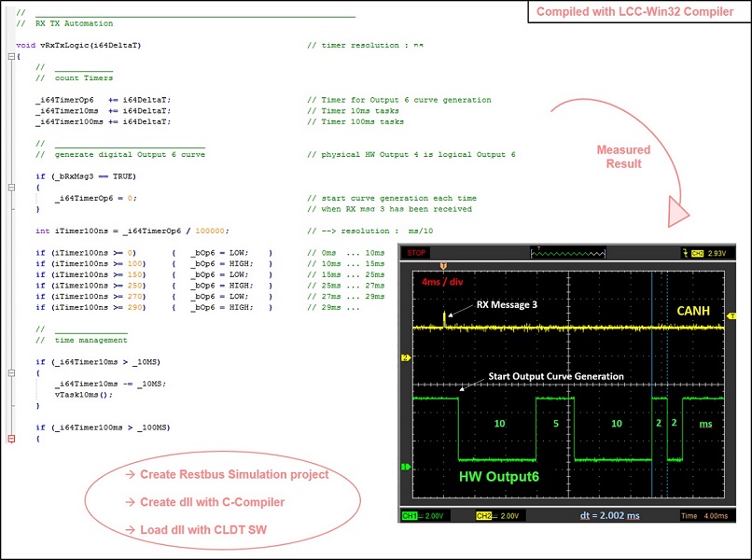Collapse the fold marker under if (_bRxMsg3 == TRUE)
752x560 pixels.
tap(11, 188)
